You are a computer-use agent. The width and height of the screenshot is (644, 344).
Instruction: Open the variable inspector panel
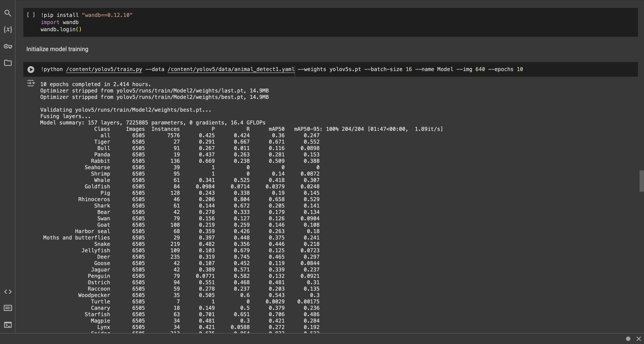pos(8,30)
